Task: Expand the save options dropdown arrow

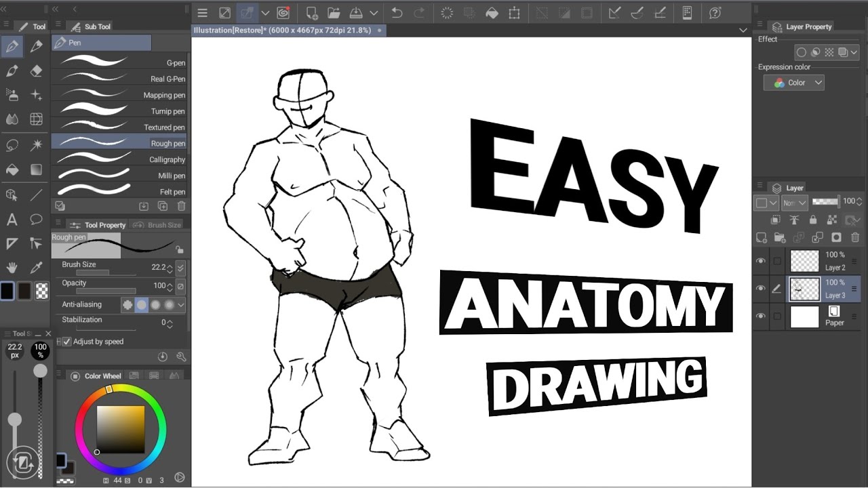Action: coord(374,13)
